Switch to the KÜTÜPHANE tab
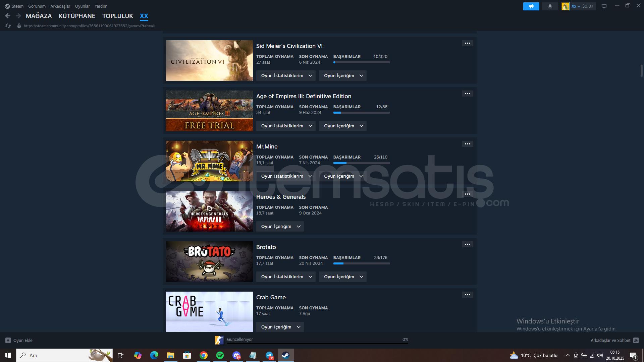The width and height of the screenshot is (644, 362). click(77, 16)
